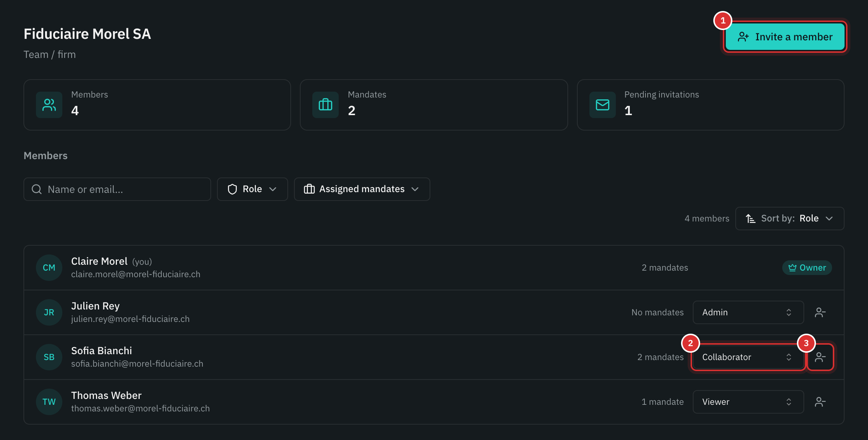Click the name Sofia Bianchi
Screen dimensions: 868x440
click(x=102, y=351)
